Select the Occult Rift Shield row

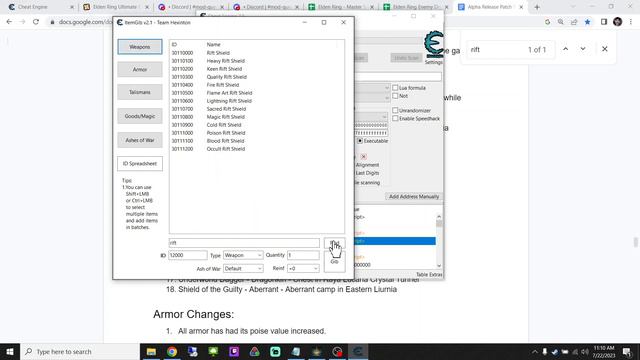(256, 149)
